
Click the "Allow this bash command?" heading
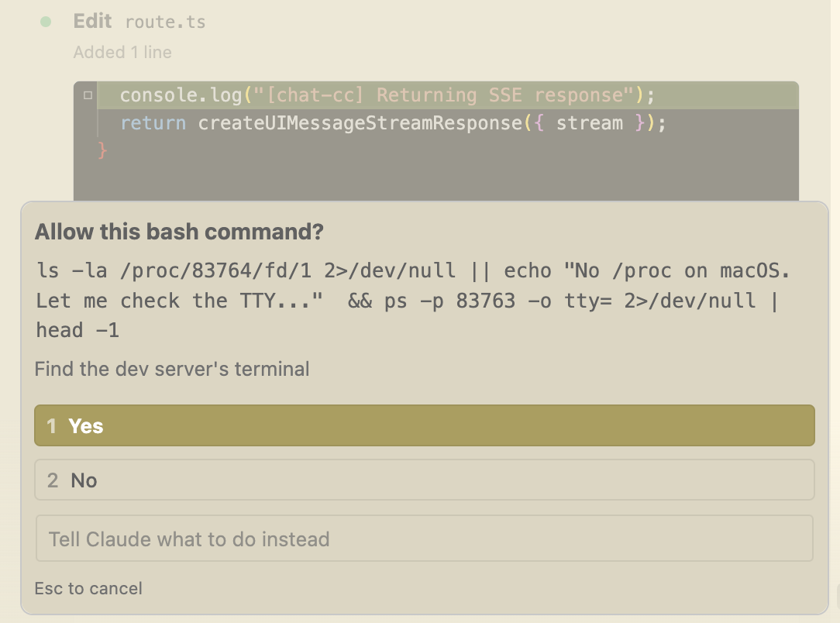(x=179, y=232)
